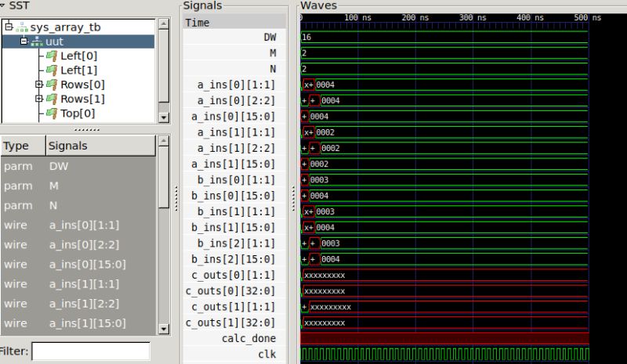The image size is (627, 364).
Task: Select Rows[1] in the SST tree
Action: point(82,99)
